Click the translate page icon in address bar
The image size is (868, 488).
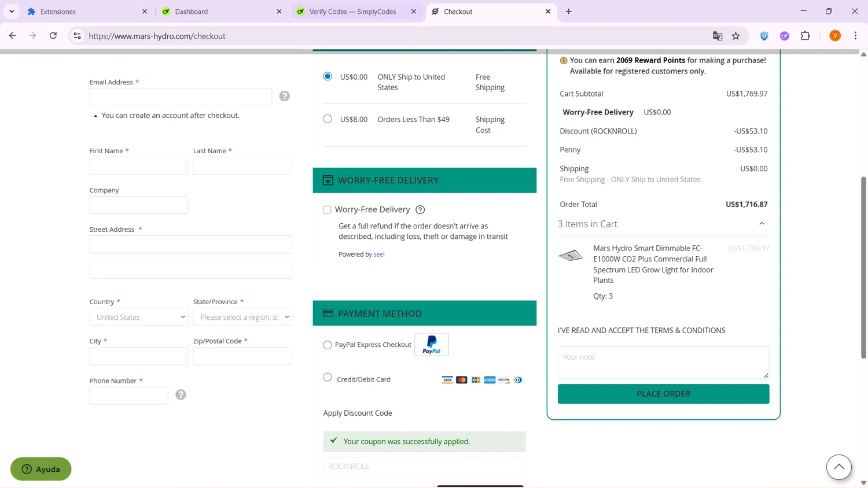[x=718, y=36]
